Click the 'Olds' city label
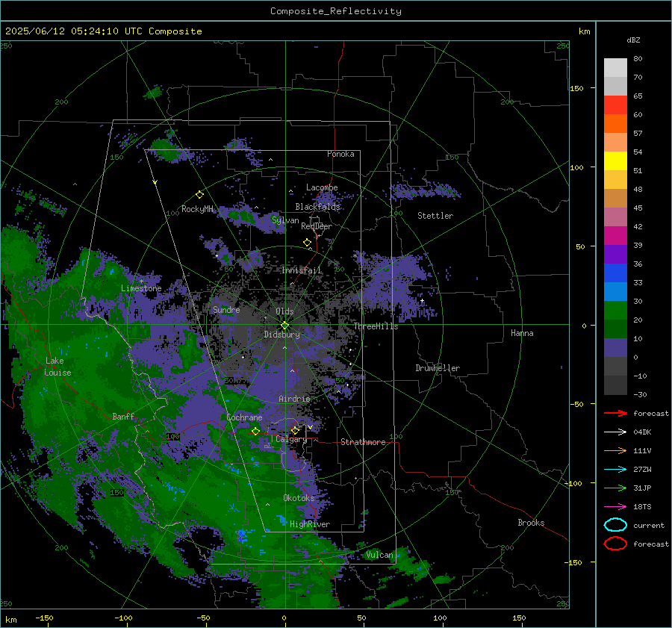The width and height of the screenshot is (672, 628). coord(284,311)
